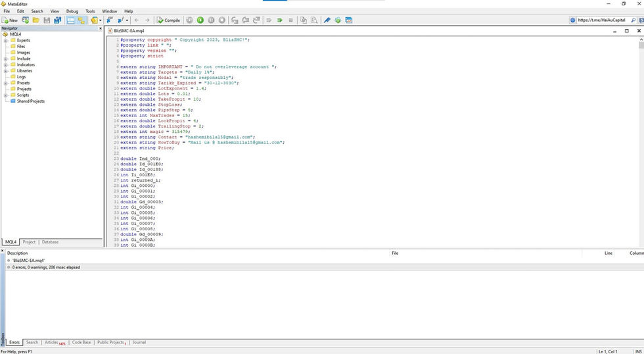Switch to the Project tab in Navigator
The image size is (644, 354).
pos(29,242)
